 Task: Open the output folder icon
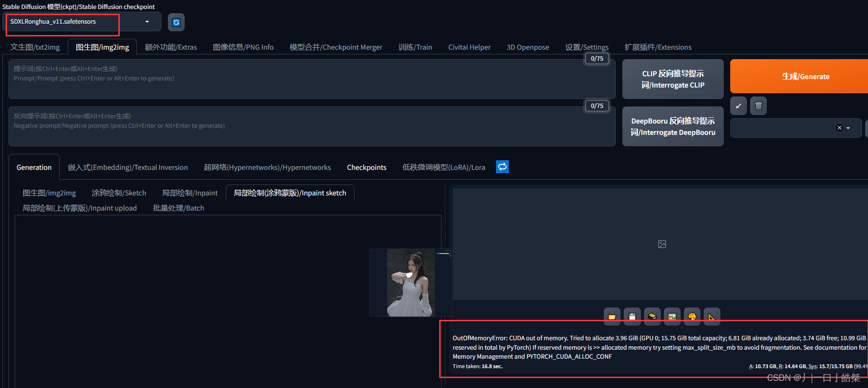tap(612, 317)
